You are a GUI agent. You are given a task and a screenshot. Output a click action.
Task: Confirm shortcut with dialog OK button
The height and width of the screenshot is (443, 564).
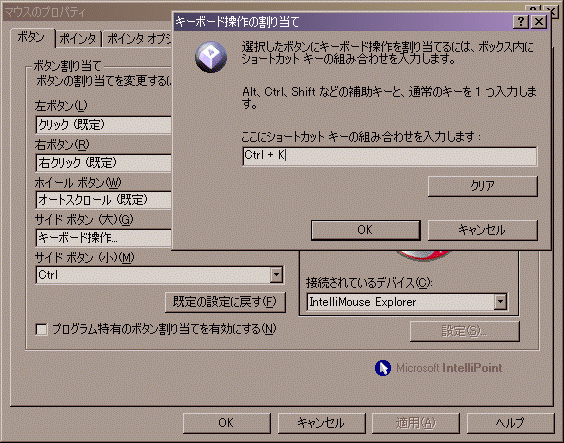[x=365, y=230]
